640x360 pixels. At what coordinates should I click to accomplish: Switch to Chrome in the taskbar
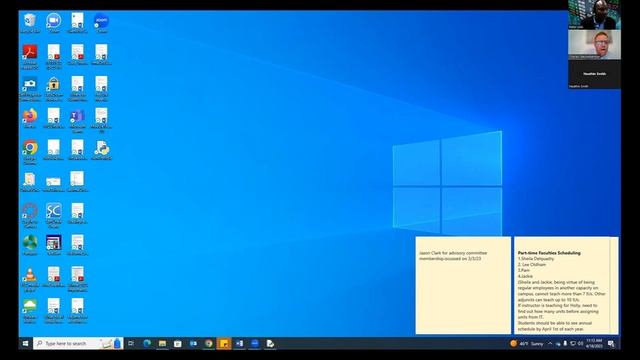(209, 344)
